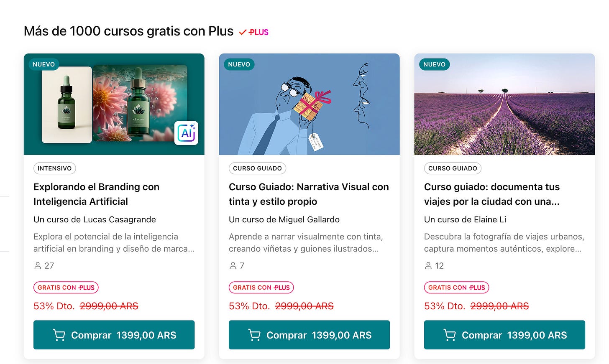Click the PLUS logo next to the heading
The image size is (609, 364).
[x=253, y=32]
